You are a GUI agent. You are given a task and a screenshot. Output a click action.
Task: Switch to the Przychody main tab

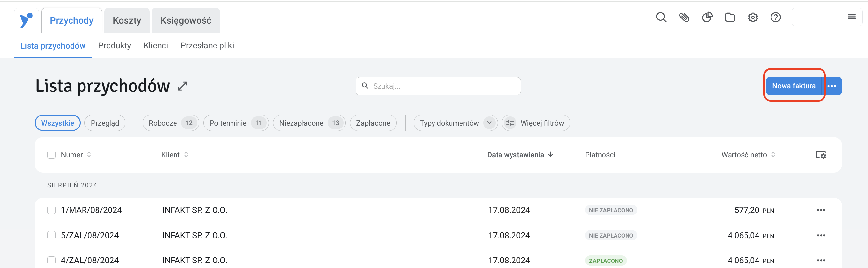point(71,20)
